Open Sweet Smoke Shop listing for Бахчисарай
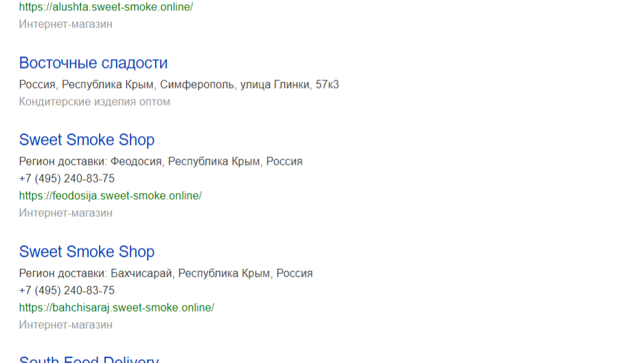 [x=87, y=252]
